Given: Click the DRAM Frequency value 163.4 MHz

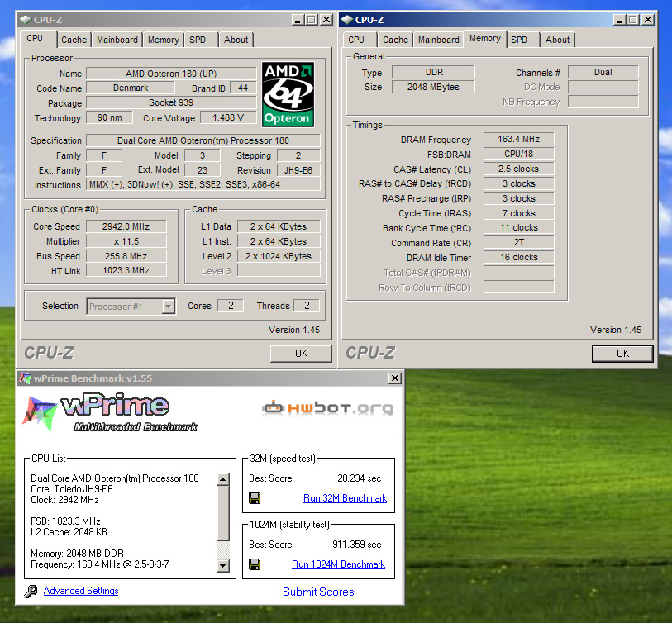Looking at the screenshot, I should click(518, 139).
